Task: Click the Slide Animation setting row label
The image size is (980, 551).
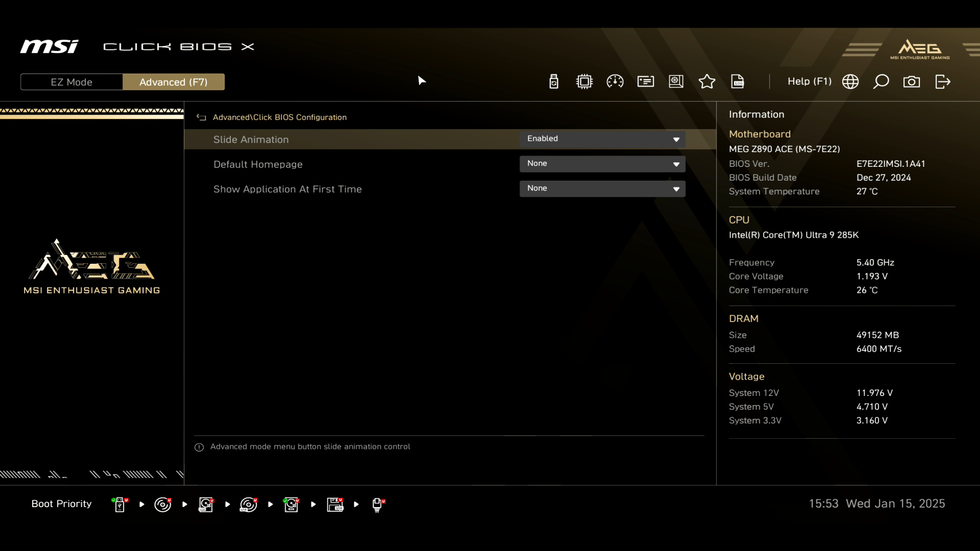Action: (251, 139)
